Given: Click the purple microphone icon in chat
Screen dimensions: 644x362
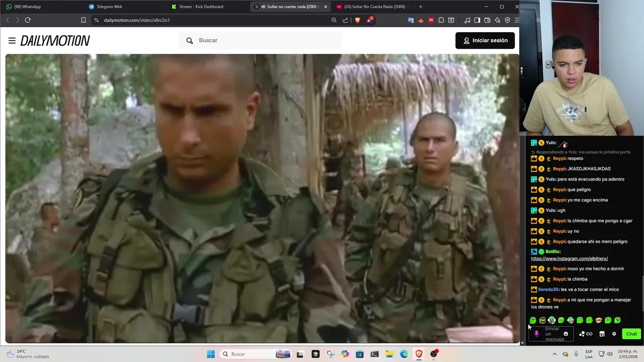Looking at the screenshot, I should tap(536, 334).
